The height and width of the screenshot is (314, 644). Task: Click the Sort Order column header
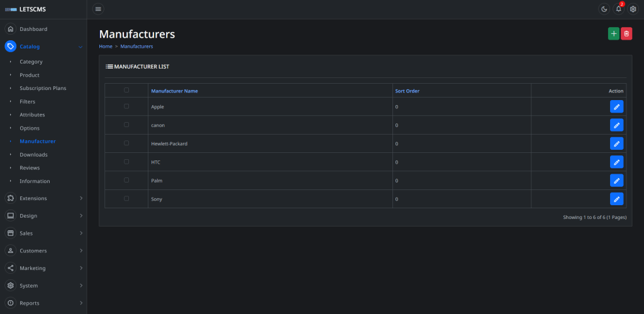click(x=407, y=91)
